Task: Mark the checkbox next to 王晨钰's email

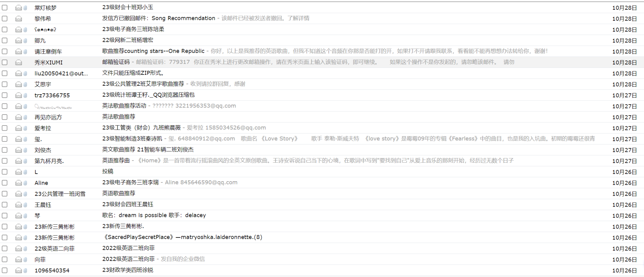Action: [5, 205]
